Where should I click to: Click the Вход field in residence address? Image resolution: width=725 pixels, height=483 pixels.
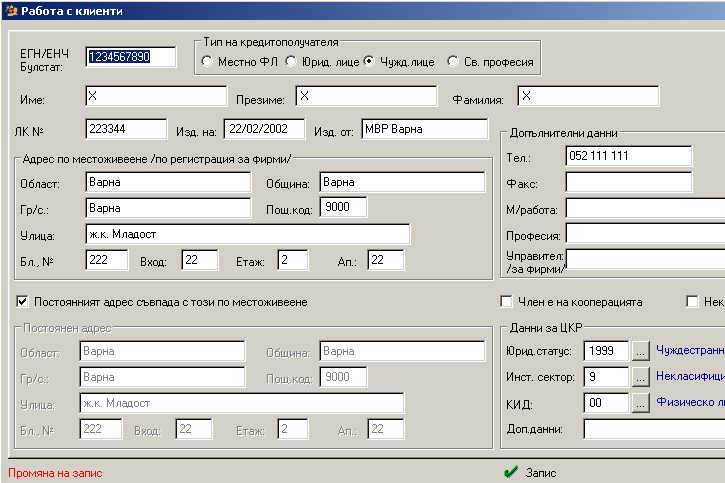pyautogui.click(x=200, y=260)
